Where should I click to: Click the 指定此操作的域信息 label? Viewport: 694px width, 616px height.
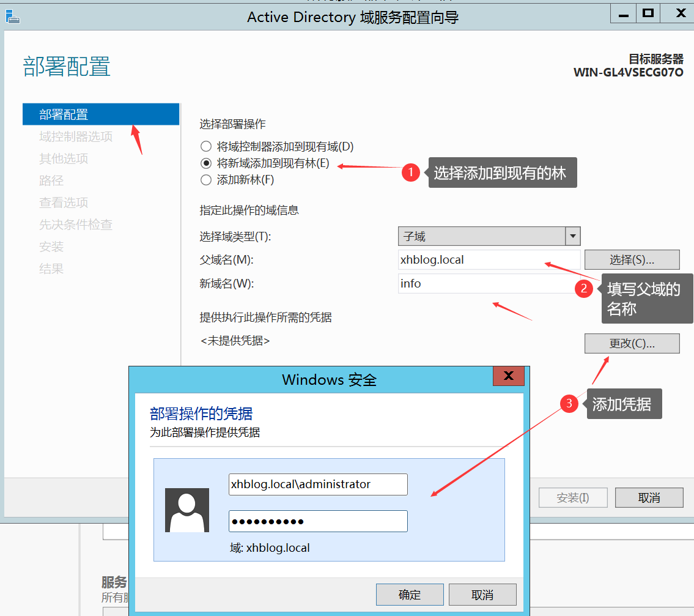249,210
